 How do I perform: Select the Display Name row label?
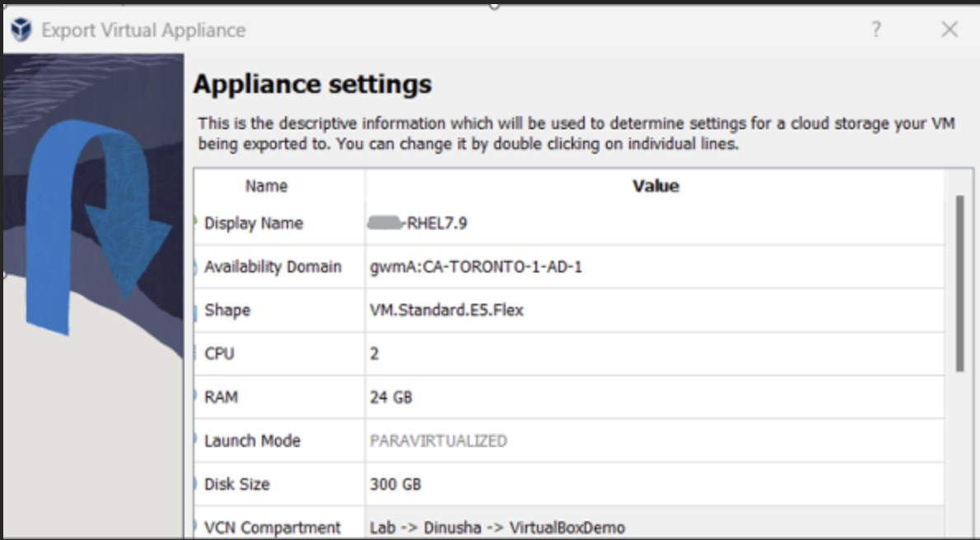point(253,223)
